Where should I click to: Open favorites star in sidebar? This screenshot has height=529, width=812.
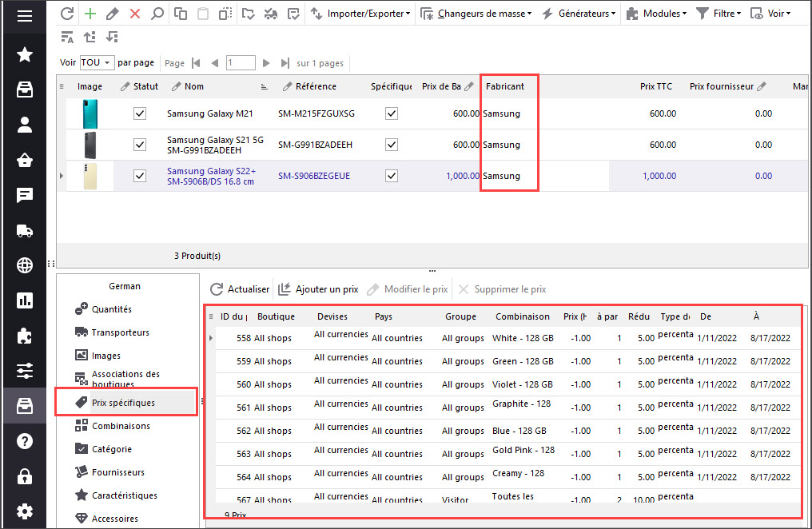tap(24, 54)
